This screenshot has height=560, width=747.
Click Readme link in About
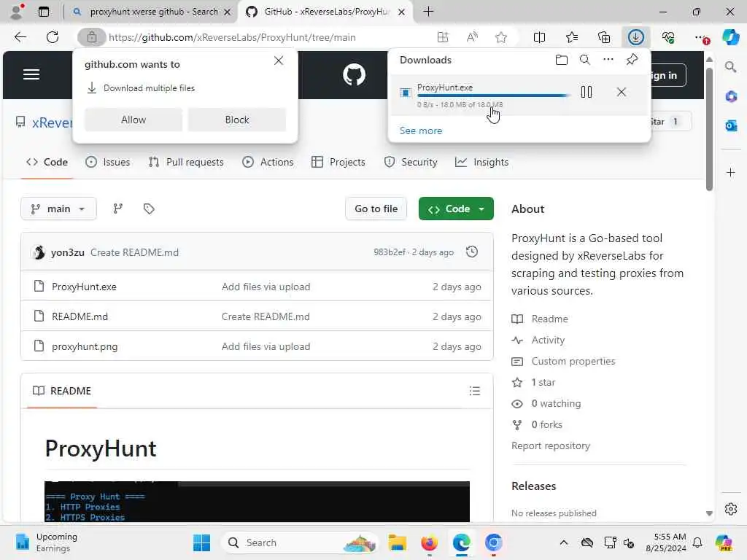pos(549,319)
